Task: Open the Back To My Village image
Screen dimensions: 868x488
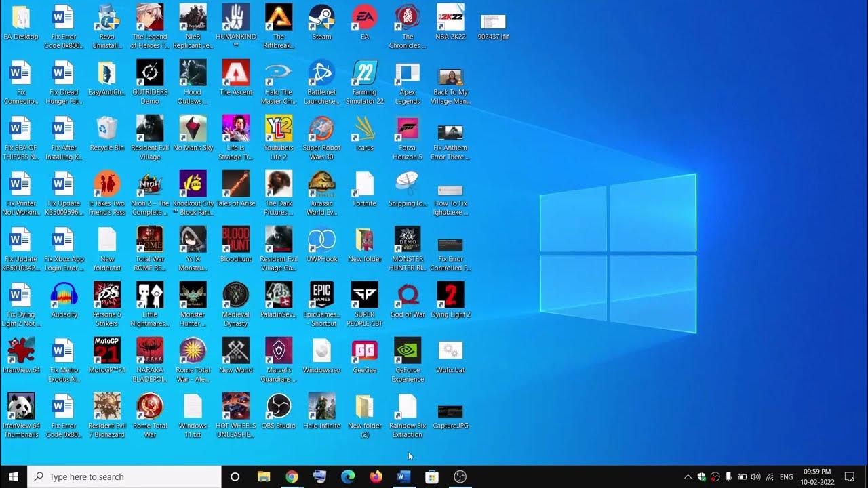Action: 451,86
